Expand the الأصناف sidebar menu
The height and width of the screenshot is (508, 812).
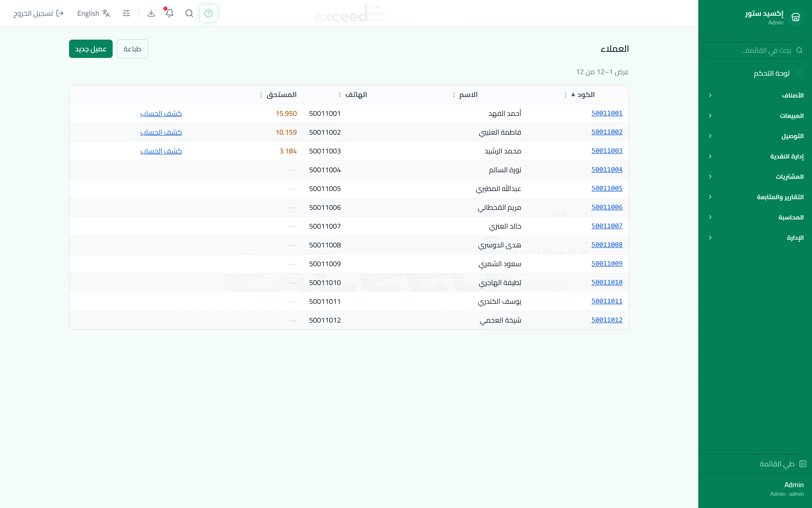(x=755, y=96)
